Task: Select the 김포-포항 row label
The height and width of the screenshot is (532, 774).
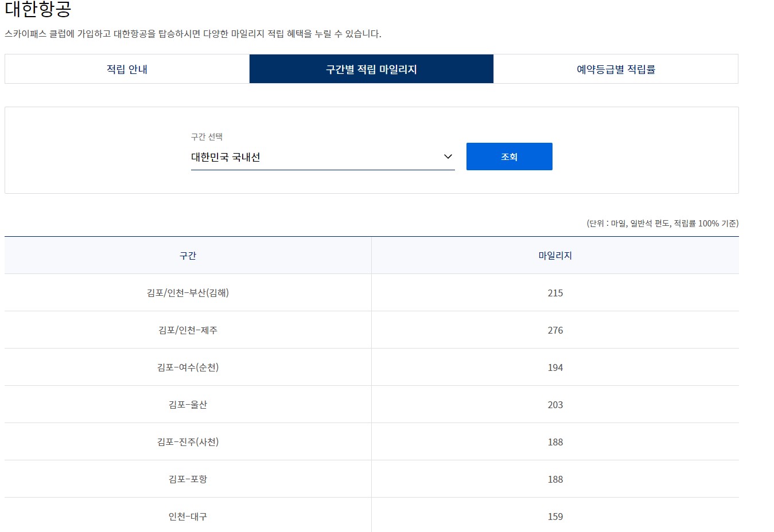Action: coord(188,479)
